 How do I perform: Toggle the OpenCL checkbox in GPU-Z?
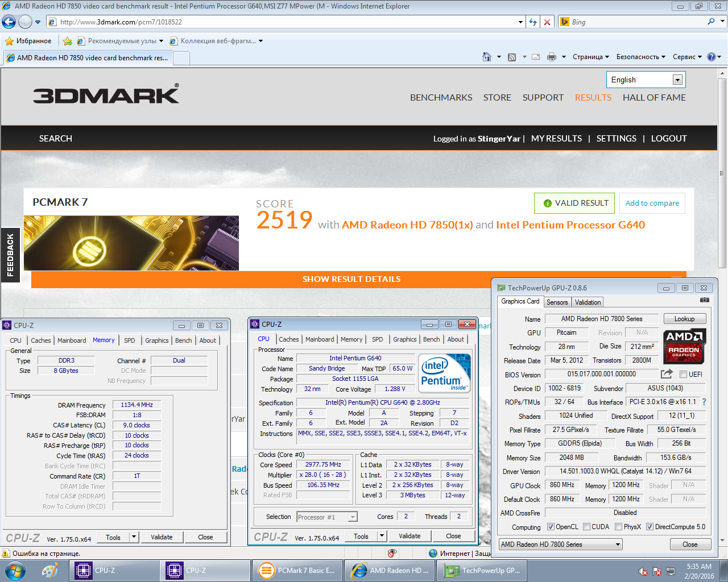(x=551, y=526)
